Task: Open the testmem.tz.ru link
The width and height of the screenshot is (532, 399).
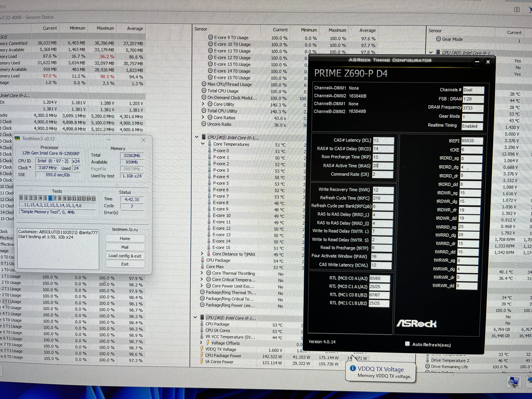Action: [x=125, y=229]
